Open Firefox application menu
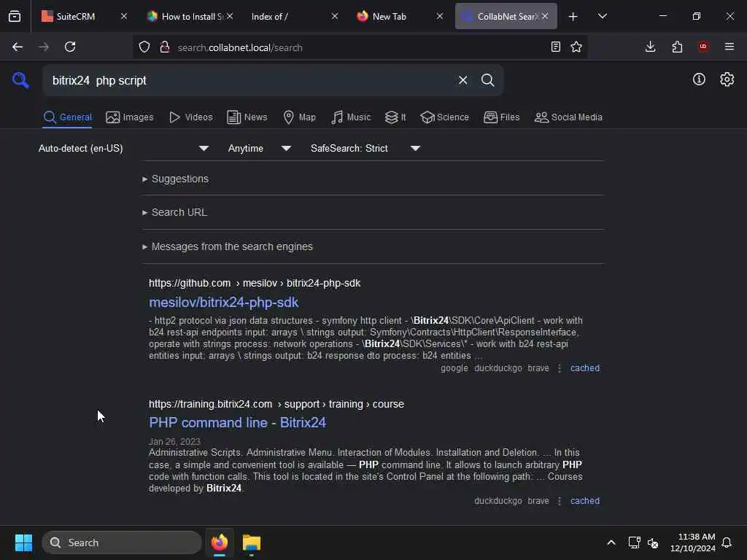Viewport: 747px width, 560px height. 729,47
